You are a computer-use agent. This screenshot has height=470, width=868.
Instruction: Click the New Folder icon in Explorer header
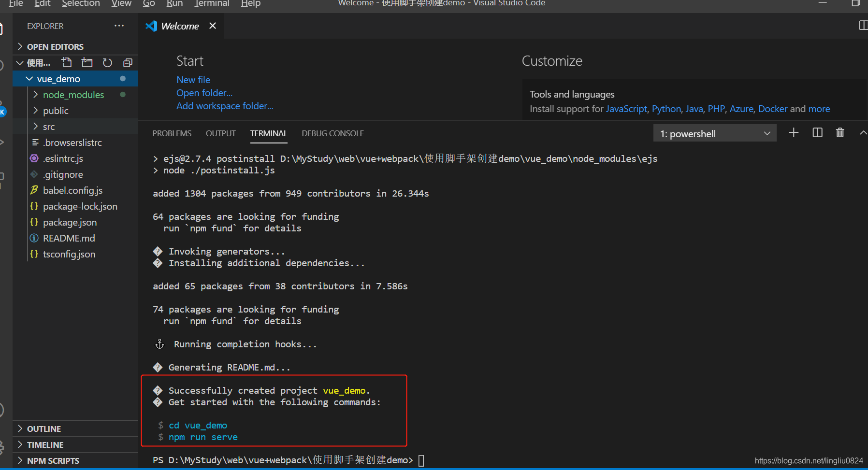87,63
